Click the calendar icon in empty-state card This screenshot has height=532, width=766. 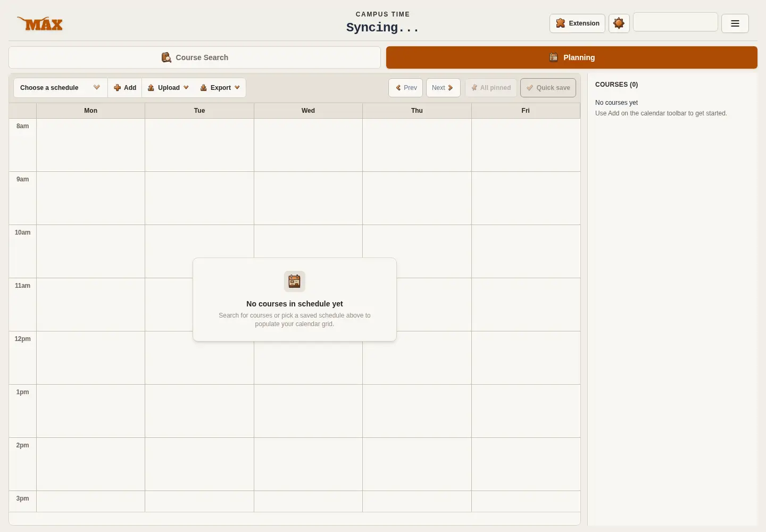pos(295,281)
